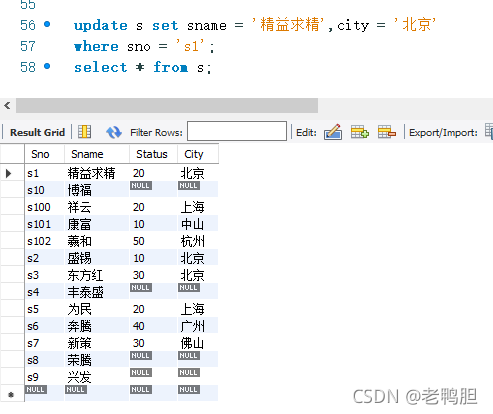This screenshot has height=414, width=493.
Task: Click the edit current row pencil icon
Action: [x=333, y=132]
